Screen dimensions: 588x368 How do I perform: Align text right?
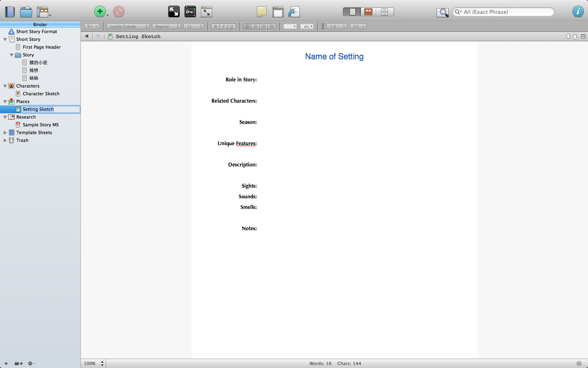(263, 26)
